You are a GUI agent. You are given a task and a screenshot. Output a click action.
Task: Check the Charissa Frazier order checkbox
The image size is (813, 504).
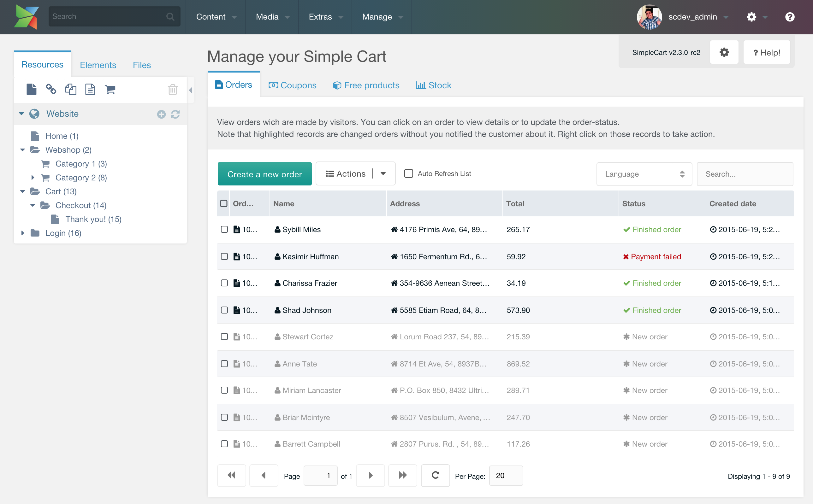224,283
